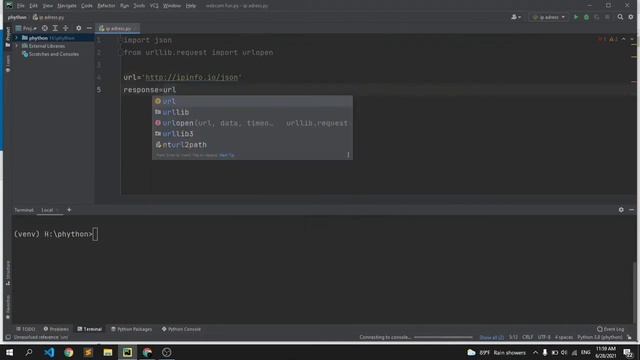Open the View menu
This screenshot has height=360, width=640.
click(x=48, y=6)
